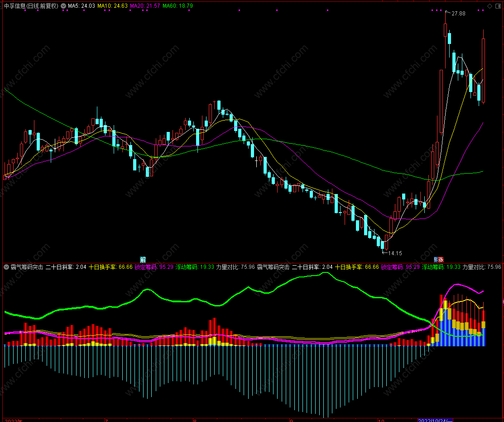
Task: Click the first 二十日斜率: 2.04 value
Action: [66, 267]
